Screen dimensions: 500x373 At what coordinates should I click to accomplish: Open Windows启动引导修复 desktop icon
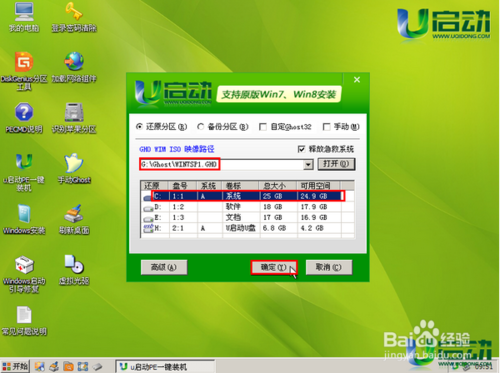[24, 274]
